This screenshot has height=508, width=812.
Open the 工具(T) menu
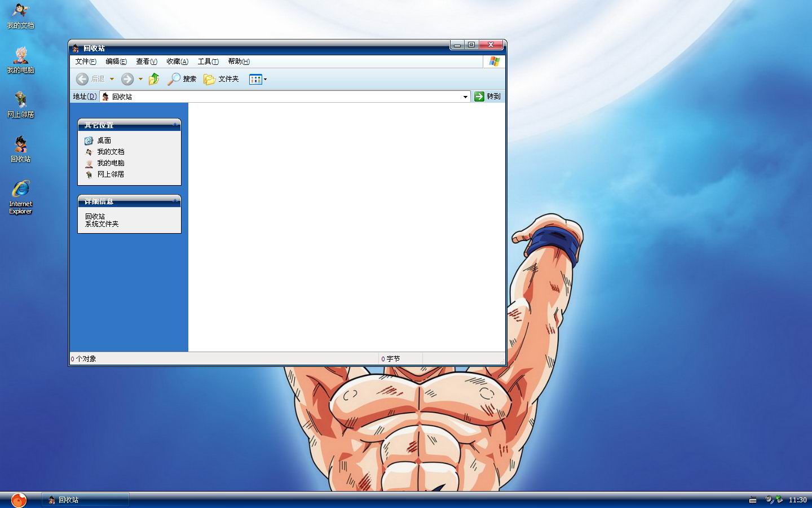[x=208, y=62]
